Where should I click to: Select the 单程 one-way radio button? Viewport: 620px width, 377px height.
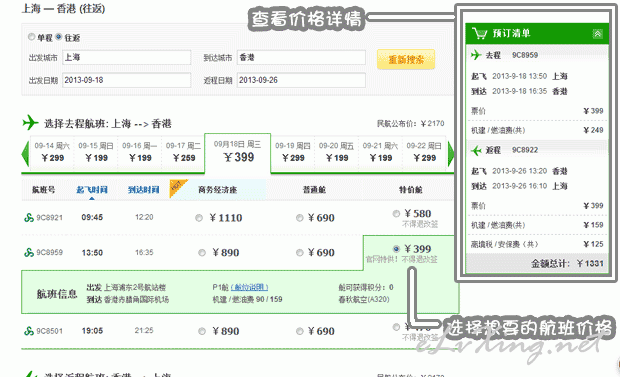coord(31,37)
